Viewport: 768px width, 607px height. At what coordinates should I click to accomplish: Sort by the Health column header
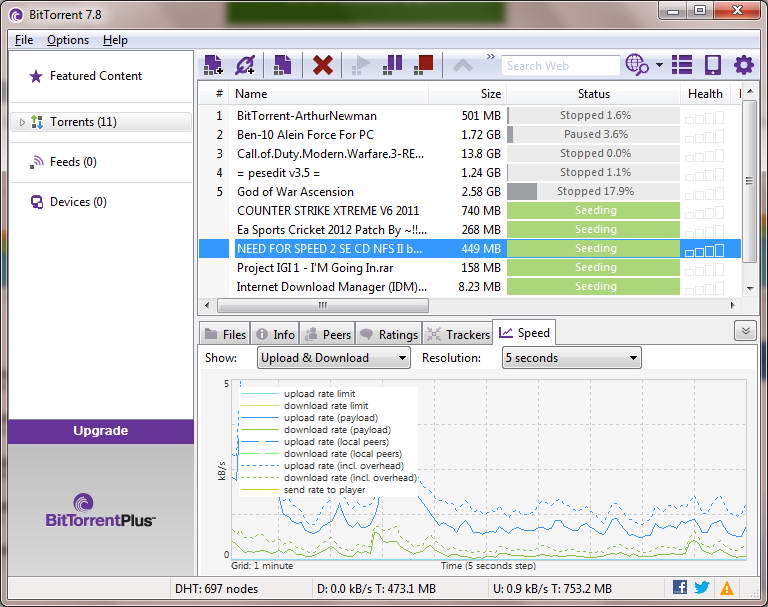pos(705,94)
